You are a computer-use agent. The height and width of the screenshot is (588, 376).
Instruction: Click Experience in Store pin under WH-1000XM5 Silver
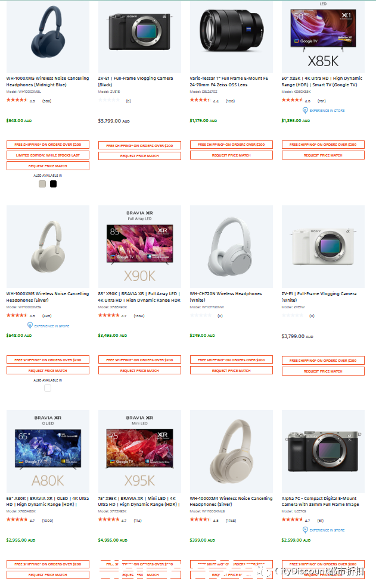[30, 326]
